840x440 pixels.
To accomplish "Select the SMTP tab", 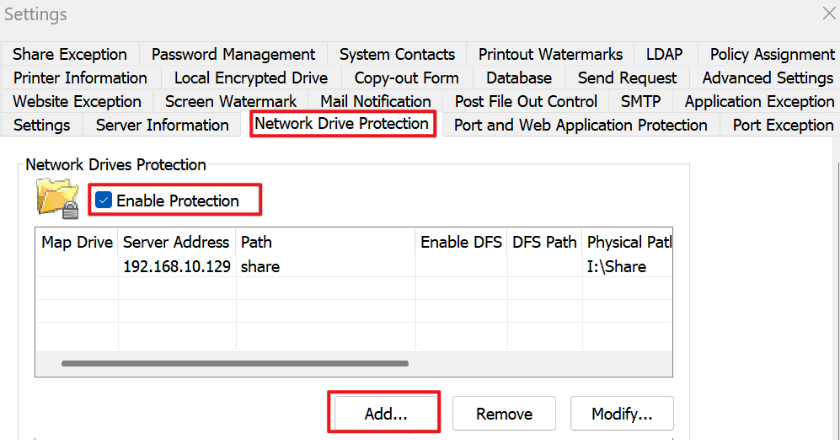I will 640,101.
